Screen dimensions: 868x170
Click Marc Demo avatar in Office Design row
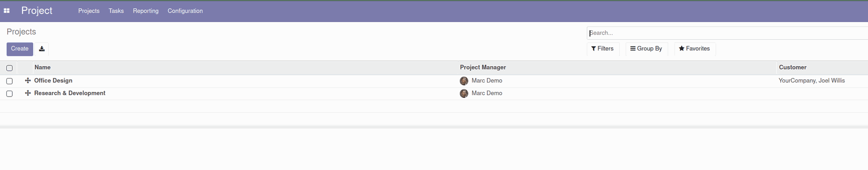[464, 81]
